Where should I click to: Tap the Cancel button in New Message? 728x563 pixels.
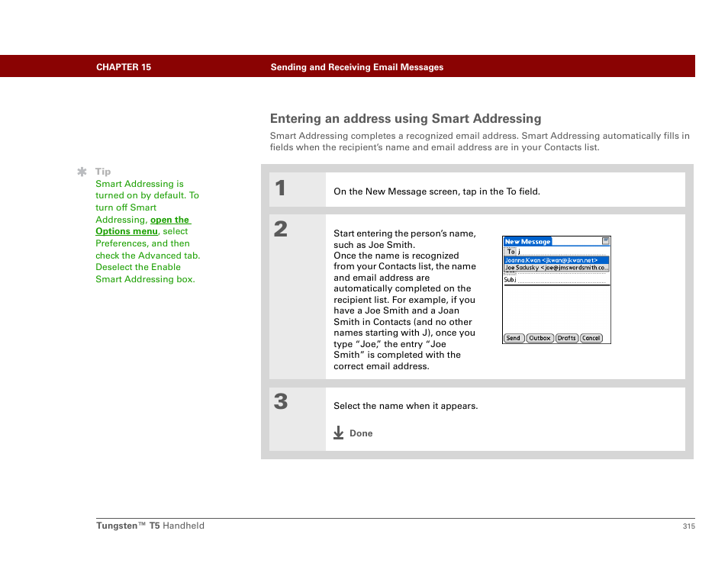[591, 338]
